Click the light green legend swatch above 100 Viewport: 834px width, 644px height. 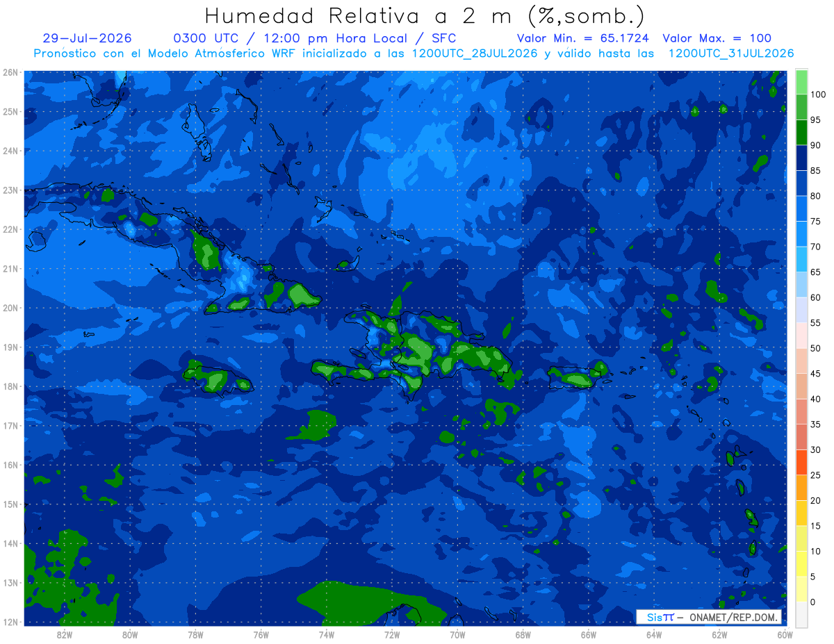[x=801, y=82]
